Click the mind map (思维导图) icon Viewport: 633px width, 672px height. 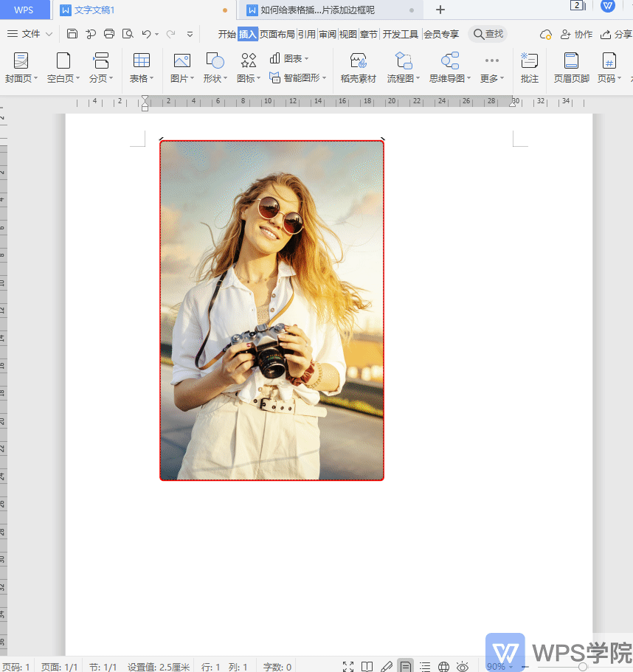click(x=450, y=60)
